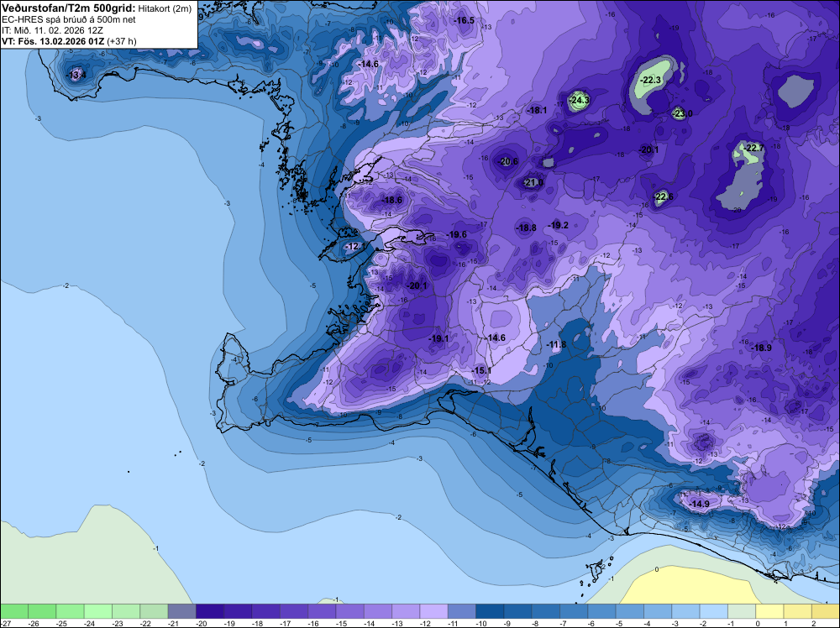Click the '-14.9' temperature label

pyautogui.click(x=699, y=504)
